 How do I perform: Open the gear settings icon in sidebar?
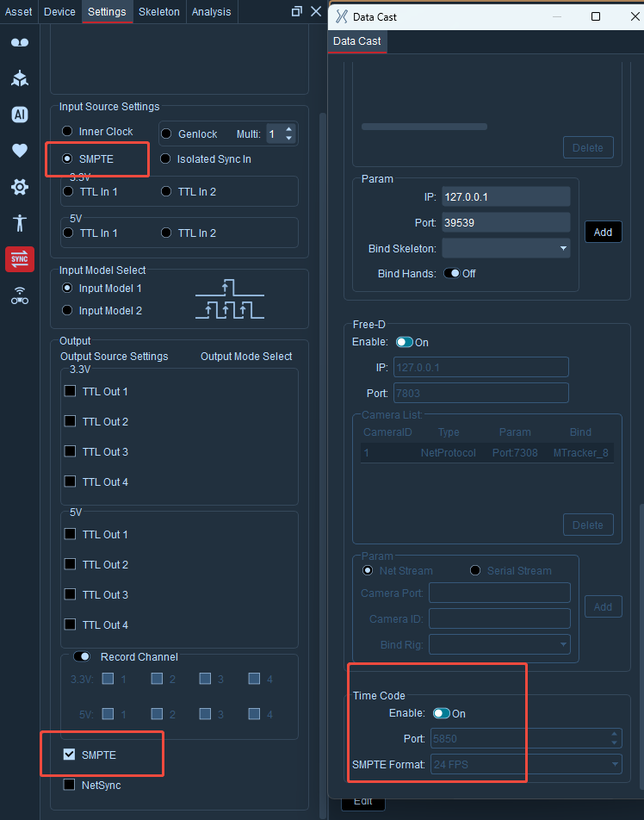[20, 187]
